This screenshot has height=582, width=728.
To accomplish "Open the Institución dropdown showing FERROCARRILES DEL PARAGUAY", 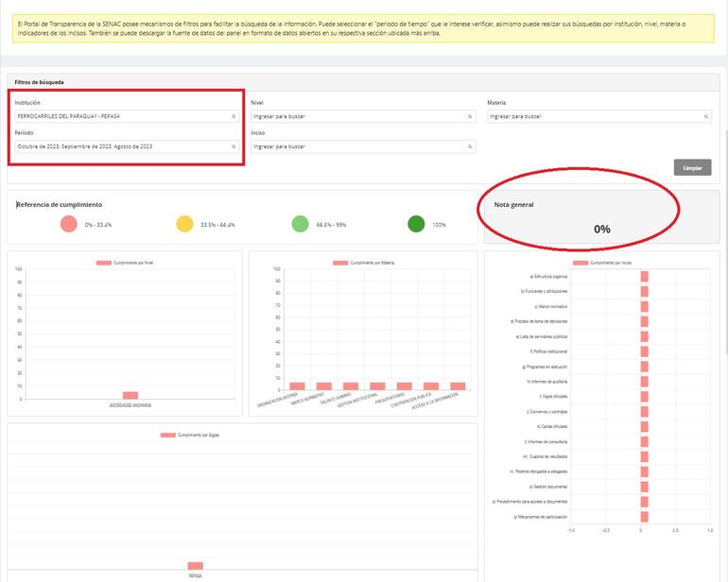I will (123, 116).
